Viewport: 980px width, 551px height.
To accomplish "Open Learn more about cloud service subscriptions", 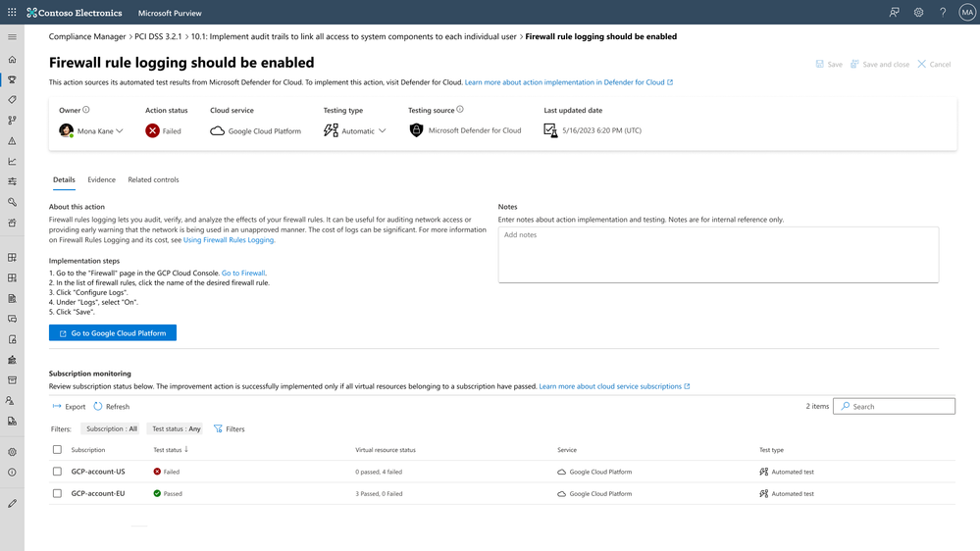I will (614, 386).
